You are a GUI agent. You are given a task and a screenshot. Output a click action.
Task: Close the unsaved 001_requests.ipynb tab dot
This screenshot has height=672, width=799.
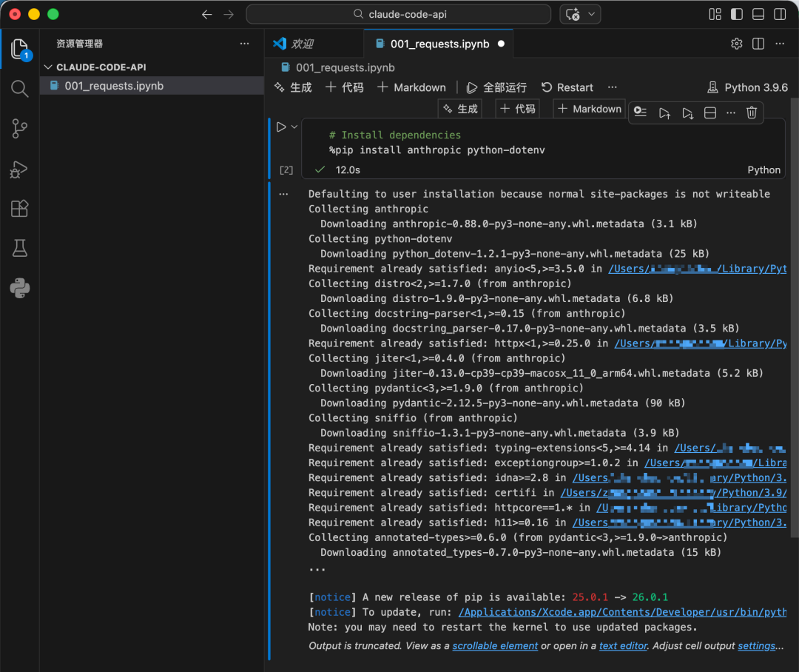point(502,44)
